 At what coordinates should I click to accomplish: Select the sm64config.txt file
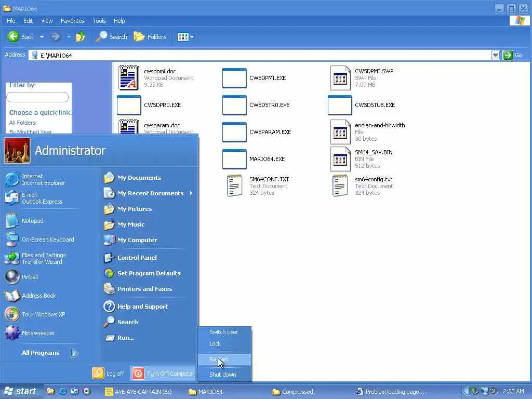(x=362, y=185)
